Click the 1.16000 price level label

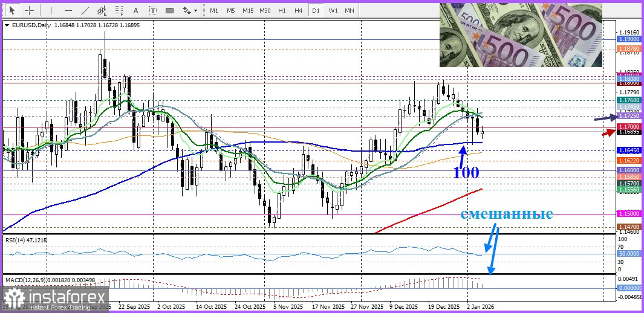pos(629,170)
